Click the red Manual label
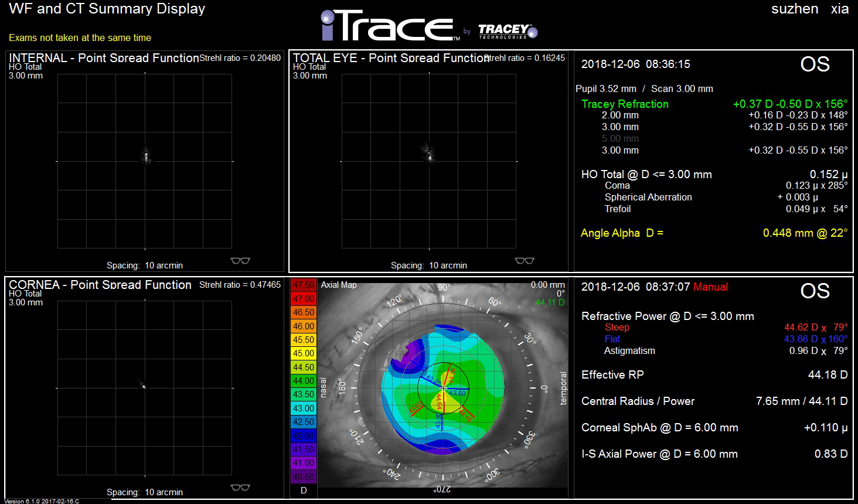 click(711, 287)
